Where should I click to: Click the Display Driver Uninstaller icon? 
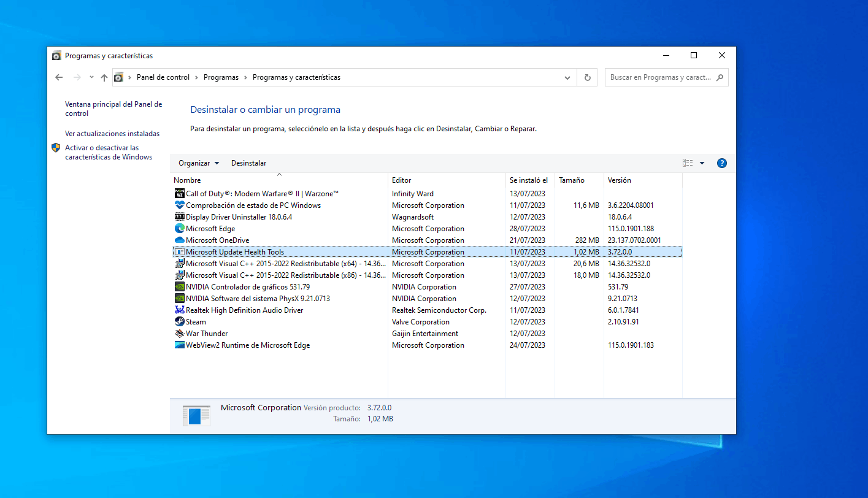(x=180, y=217)
